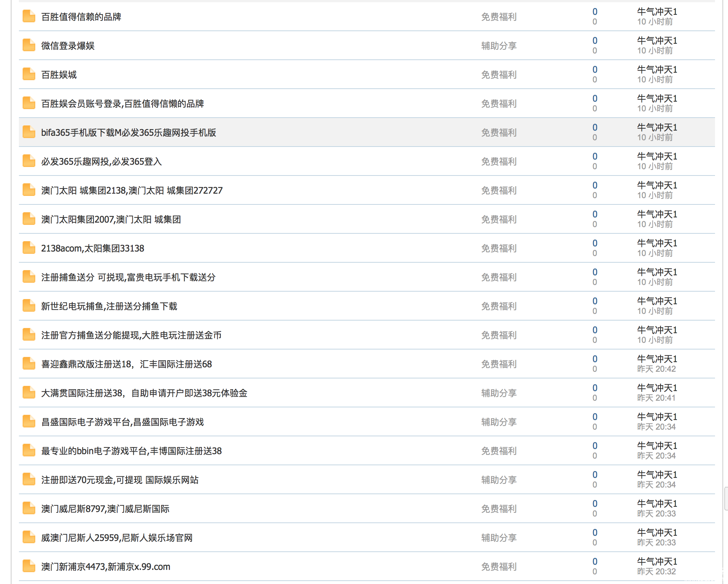Open thread 澳门新浦京4473,新浦京x.99.com
Screen dimensions: 728x584
tap(106, 567)
